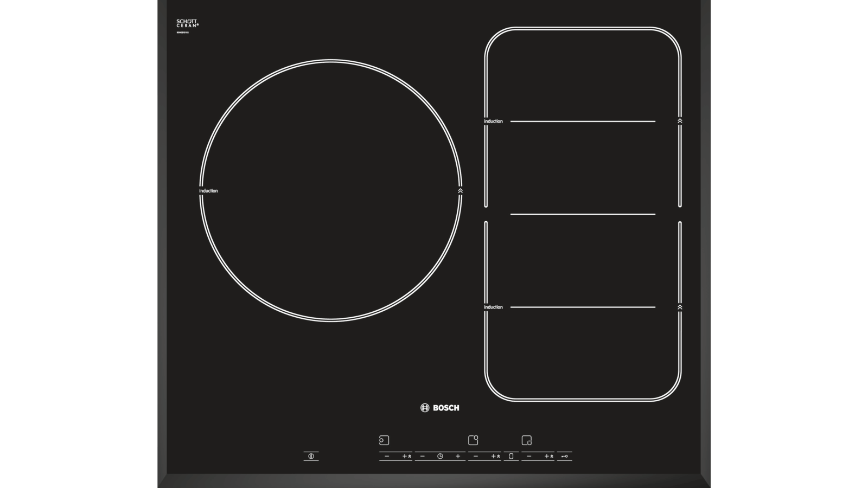Tap the upper-right zone indicator icon
Image resolution: width=868 pixels, height=488 pixels.
[473, 440]
